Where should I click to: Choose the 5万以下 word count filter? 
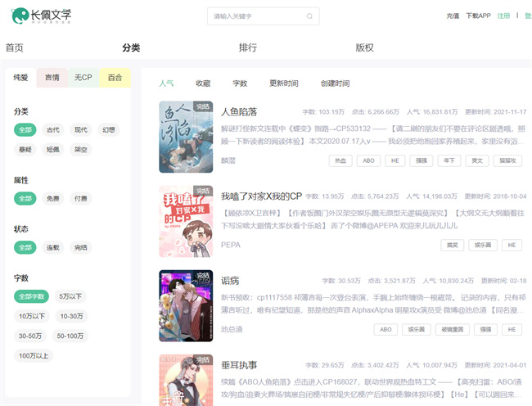(x=70, y=296)
